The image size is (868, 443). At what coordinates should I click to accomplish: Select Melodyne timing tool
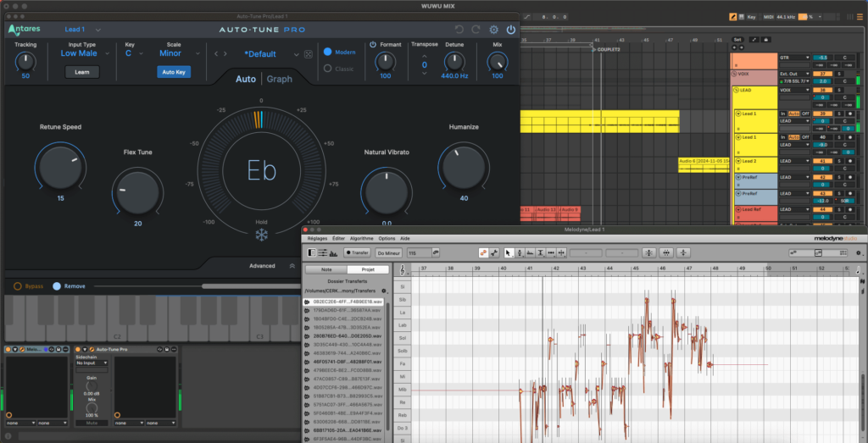551,252
